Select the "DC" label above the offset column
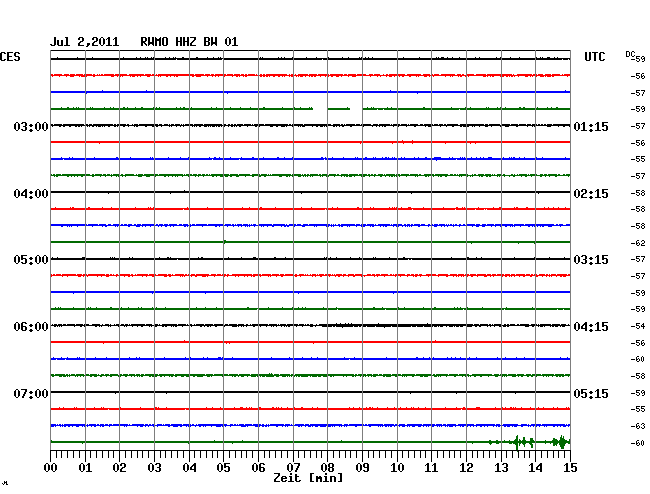Image resolution: width=650 pixels, height=494 pixels. pyautogui.click(x=630, y=54)
